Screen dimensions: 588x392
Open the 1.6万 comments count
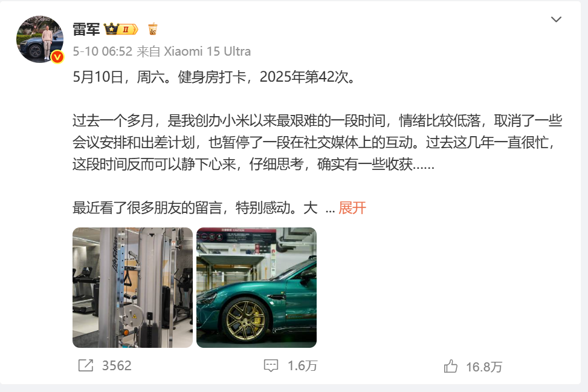coord(302,366)
